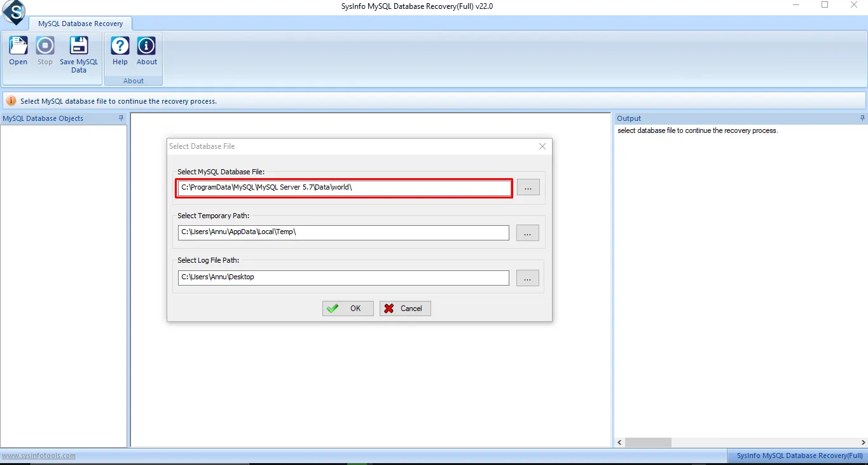Pin the MySQL Database Objects panel
This screenshot has height=465, width=868.
121,118
